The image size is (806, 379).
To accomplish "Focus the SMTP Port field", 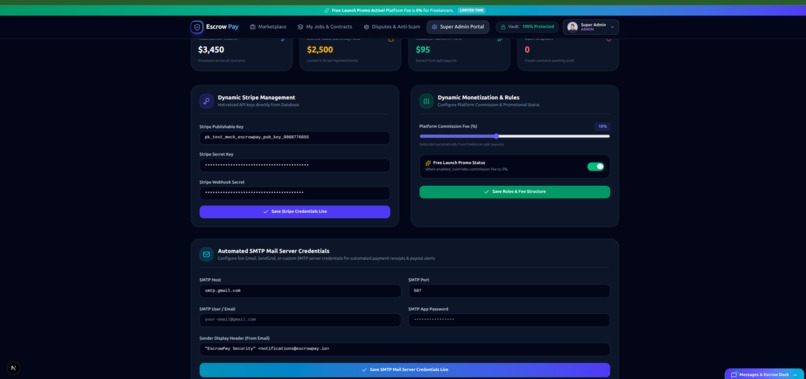I will [x=509, y=291].
